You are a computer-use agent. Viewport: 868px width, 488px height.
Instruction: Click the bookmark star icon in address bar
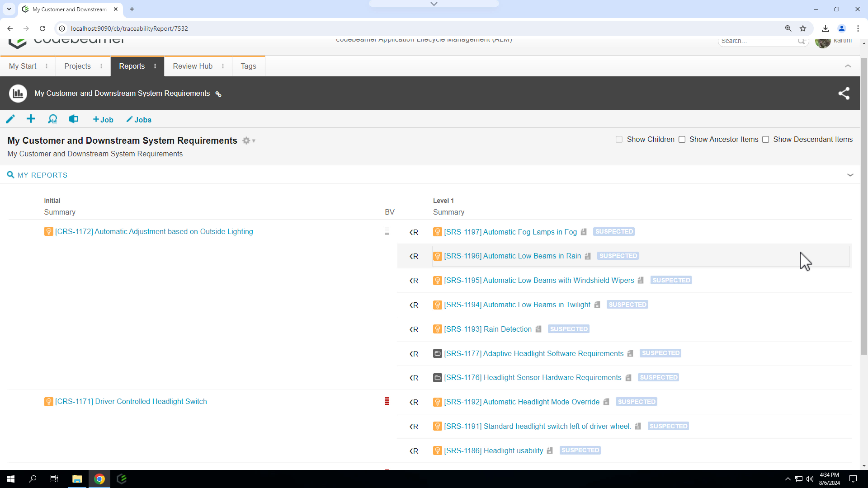803,28
